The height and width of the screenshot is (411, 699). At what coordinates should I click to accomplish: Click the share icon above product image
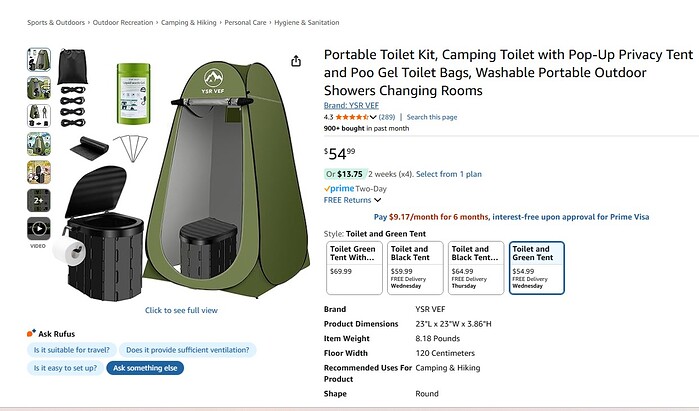pyautogui.click(x=296, y=61)
